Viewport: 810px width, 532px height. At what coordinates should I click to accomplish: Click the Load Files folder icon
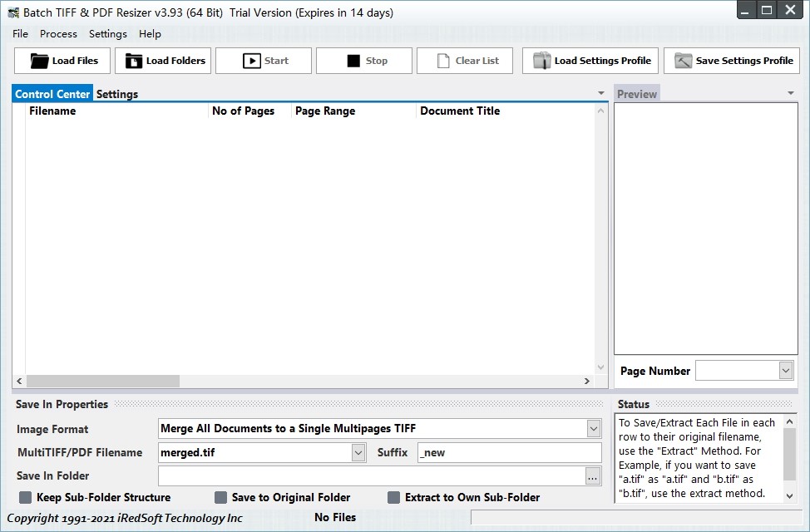coord(40,60)
